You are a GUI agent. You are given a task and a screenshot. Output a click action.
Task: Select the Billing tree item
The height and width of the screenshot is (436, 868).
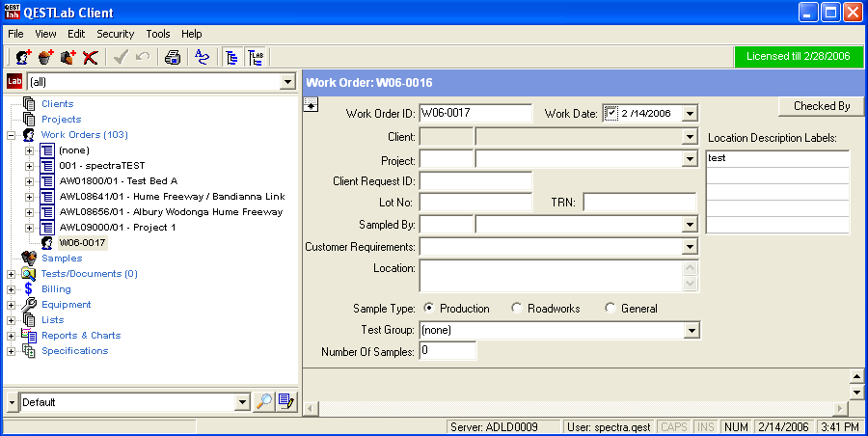(56, 289)
